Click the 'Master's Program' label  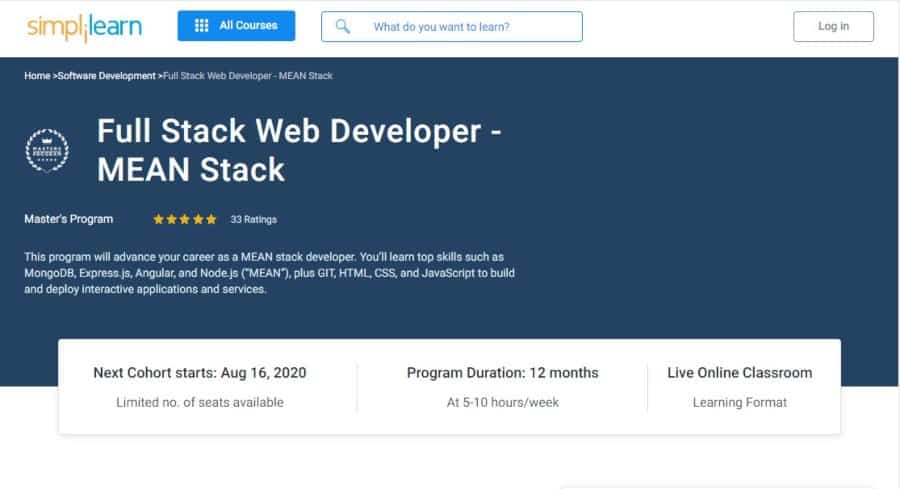click(x=68, y=219)
